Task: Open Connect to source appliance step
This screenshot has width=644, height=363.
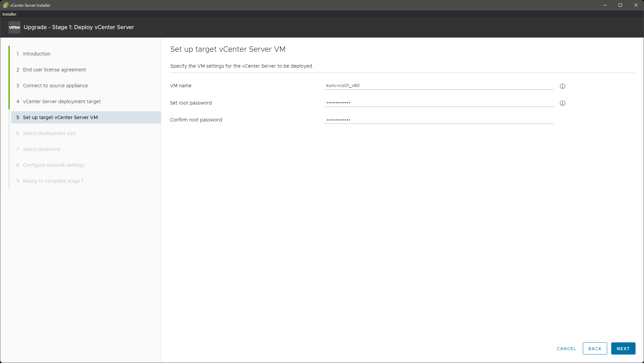Action: click(55, 86)
